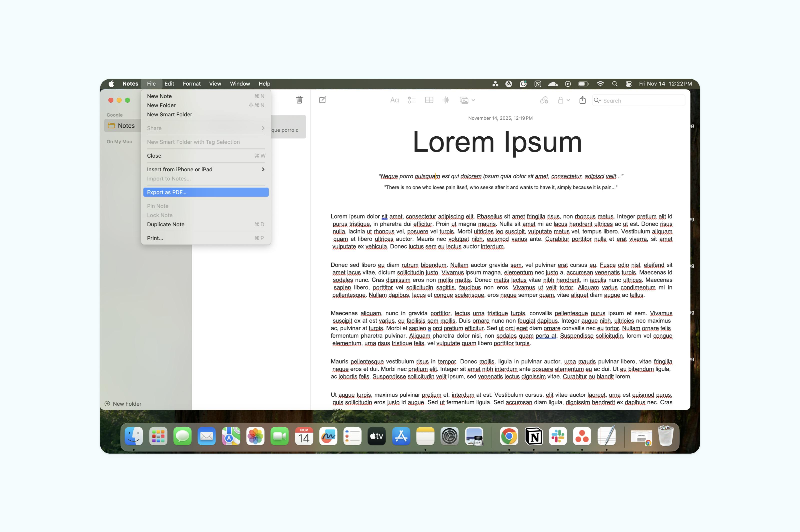Open the Aa text formatting icon

[x=394, y=100]
